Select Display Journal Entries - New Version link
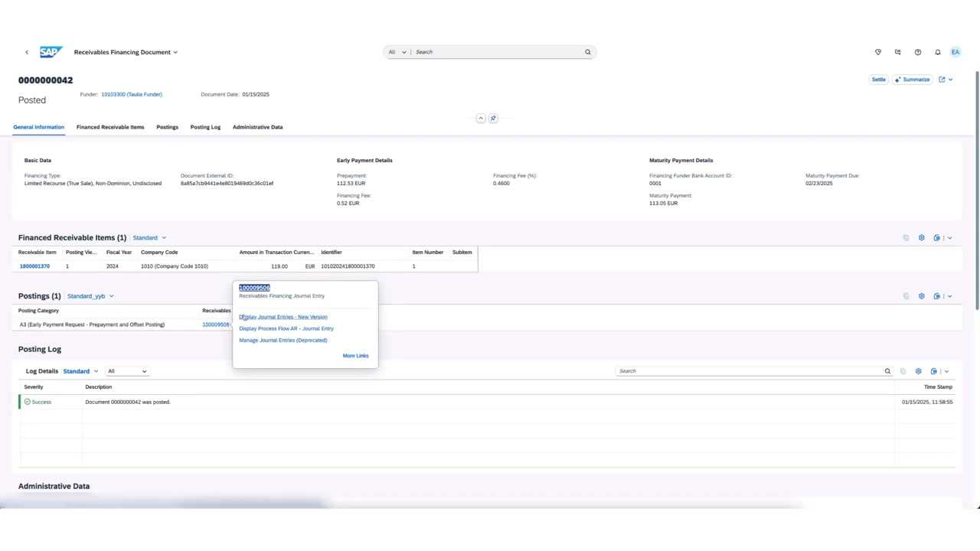 coord(283,317)
